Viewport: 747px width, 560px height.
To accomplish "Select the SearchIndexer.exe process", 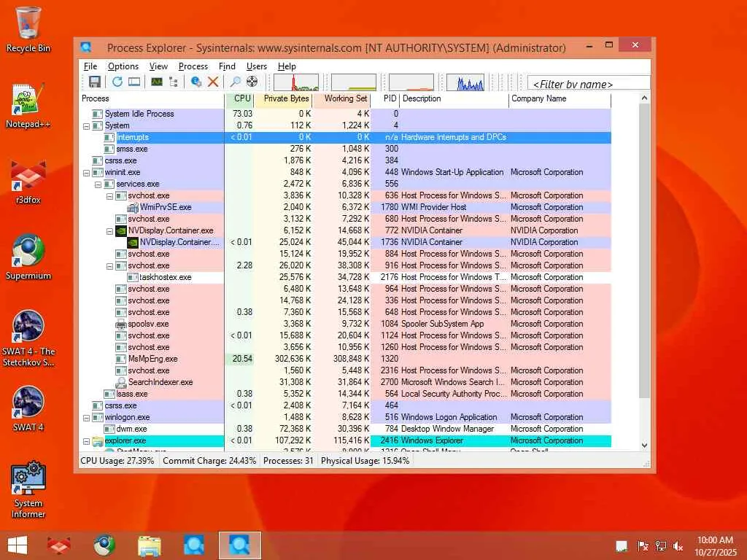I will (345, 382).
